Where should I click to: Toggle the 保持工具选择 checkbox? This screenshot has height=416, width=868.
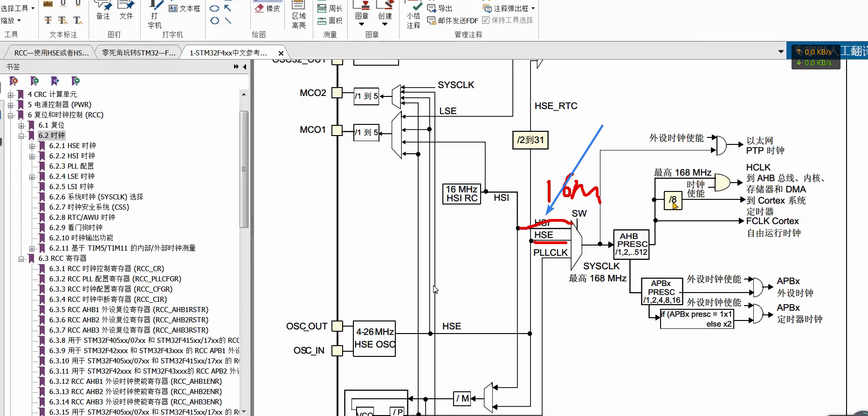(x=486, y=20)
